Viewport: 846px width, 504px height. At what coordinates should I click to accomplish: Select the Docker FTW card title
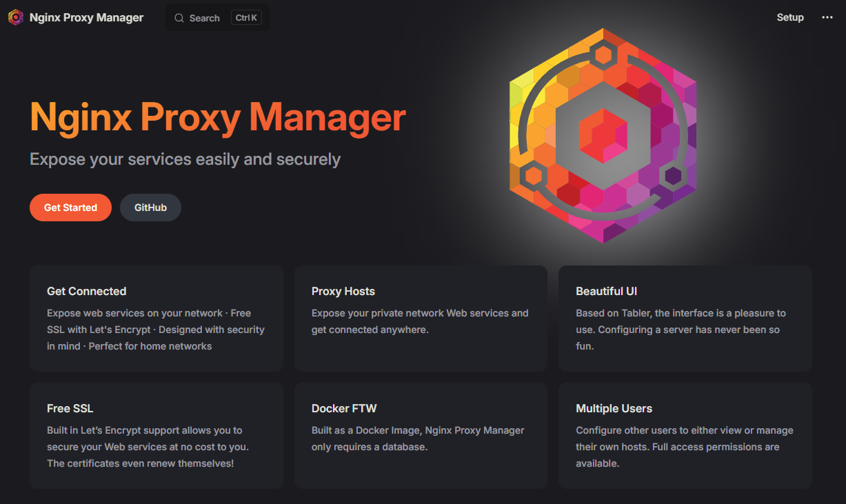[344, 408]
